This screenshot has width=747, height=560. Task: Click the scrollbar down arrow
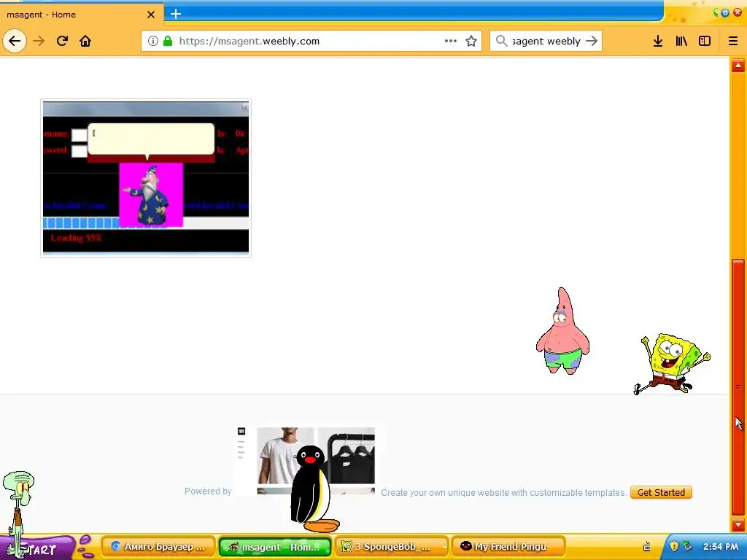[738, 525]
